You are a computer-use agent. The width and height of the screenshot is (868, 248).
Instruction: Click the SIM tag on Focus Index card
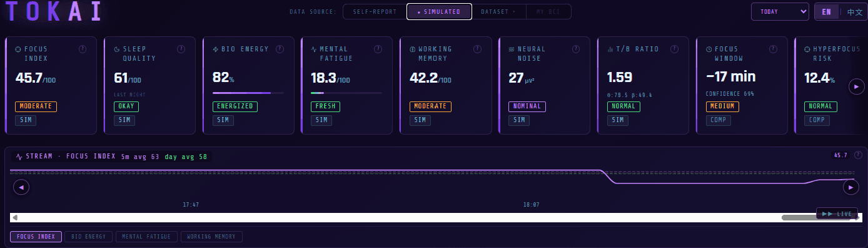(x=26, y=120)
